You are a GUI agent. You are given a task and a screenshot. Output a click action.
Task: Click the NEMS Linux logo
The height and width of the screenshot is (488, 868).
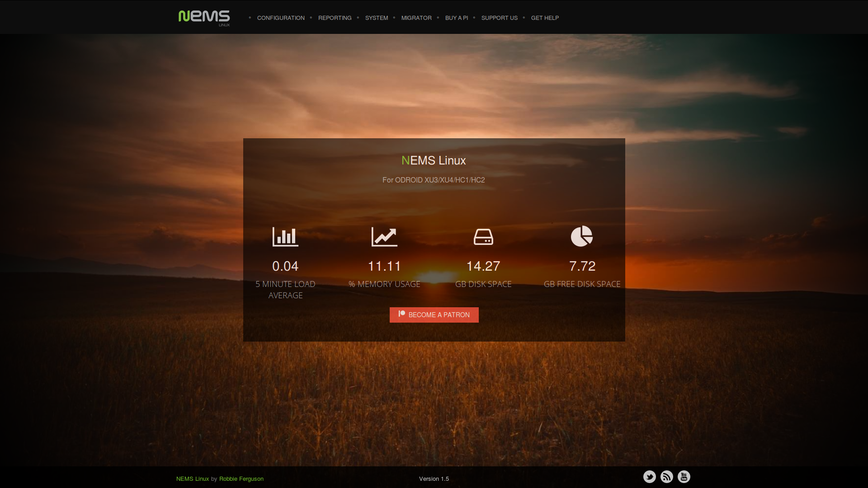204,17
